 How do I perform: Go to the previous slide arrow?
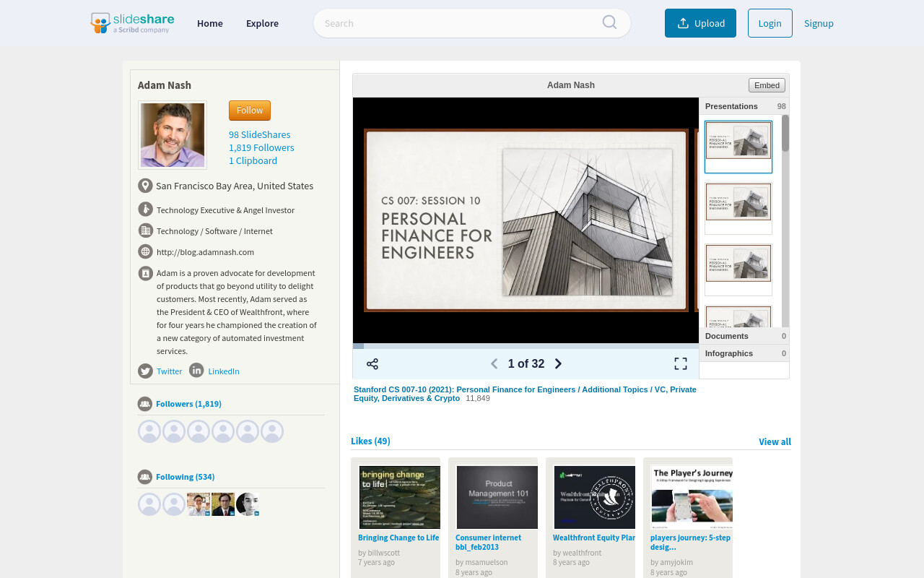(x=494, y=364)
